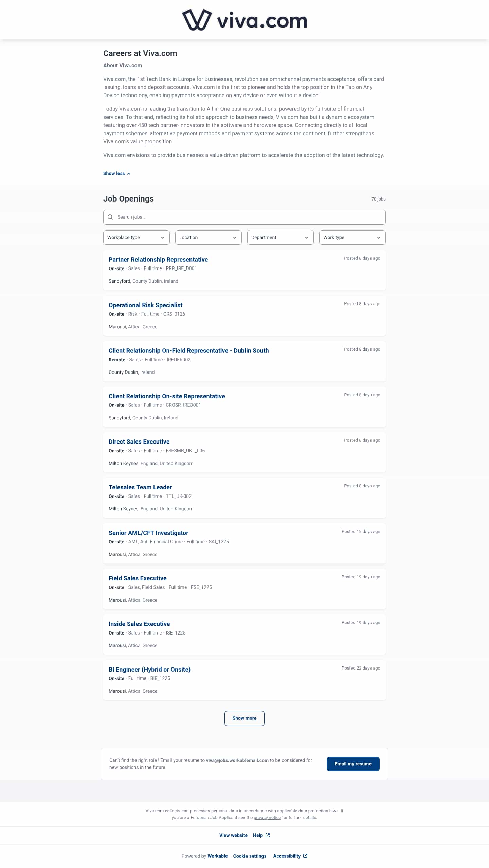This screenshot has width=489, height=868.
Task: View the Senior AML/CFT Investigator role
Action: tap(148, 533)
